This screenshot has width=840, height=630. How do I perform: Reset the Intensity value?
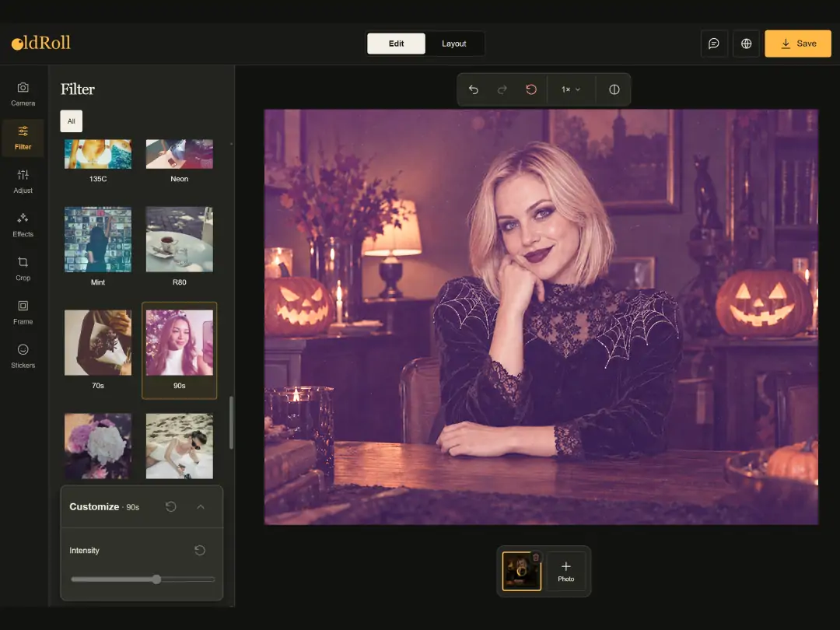(x=200, y=550)
